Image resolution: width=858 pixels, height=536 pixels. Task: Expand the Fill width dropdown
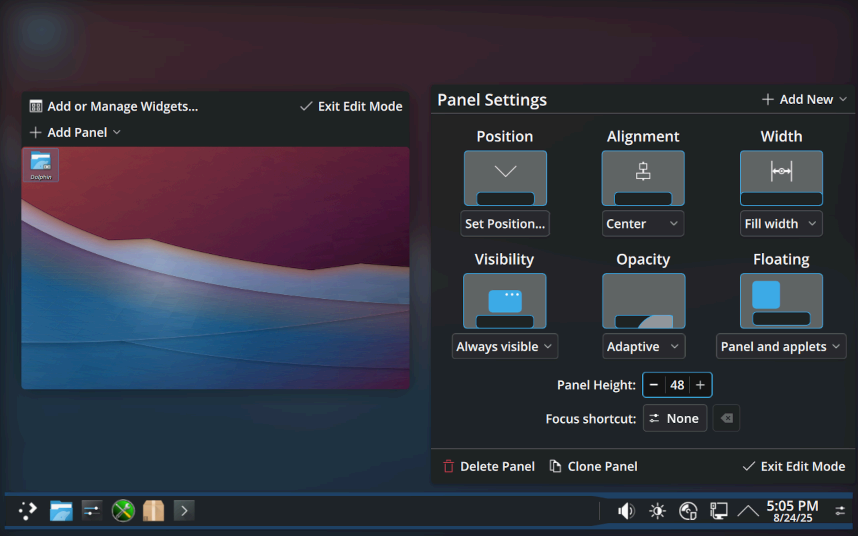(781, 224)
